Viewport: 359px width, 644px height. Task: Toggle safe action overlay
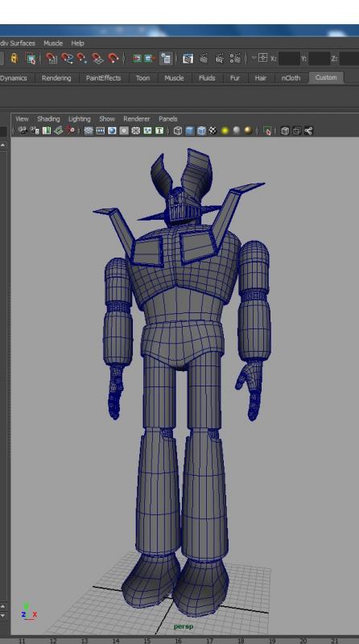tap(147, 130)
